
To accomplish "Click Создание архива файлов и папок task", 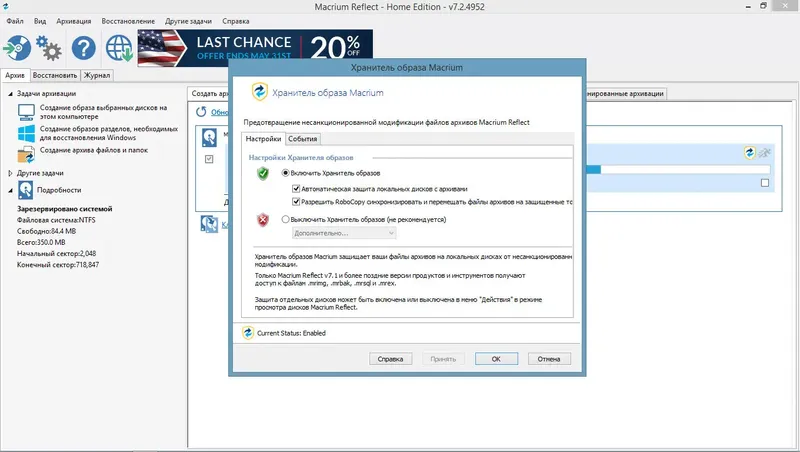I will (x=94, y=150).
